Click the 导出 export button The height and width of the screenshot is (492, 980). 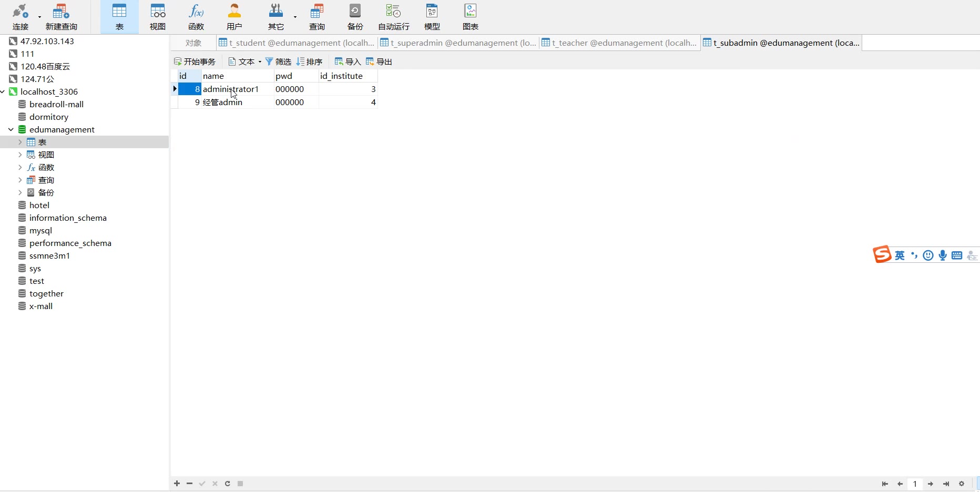point(379,61)
